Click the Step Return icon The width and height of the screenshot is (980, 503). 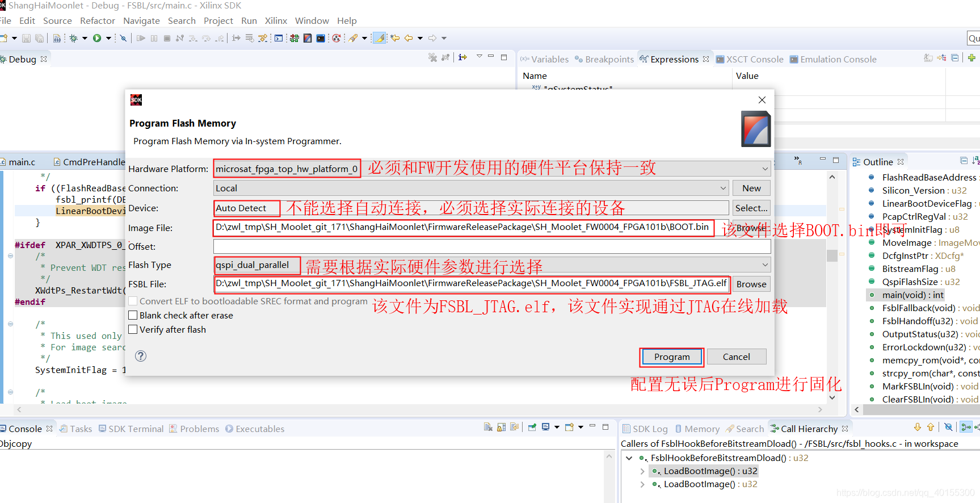[219, 38]
